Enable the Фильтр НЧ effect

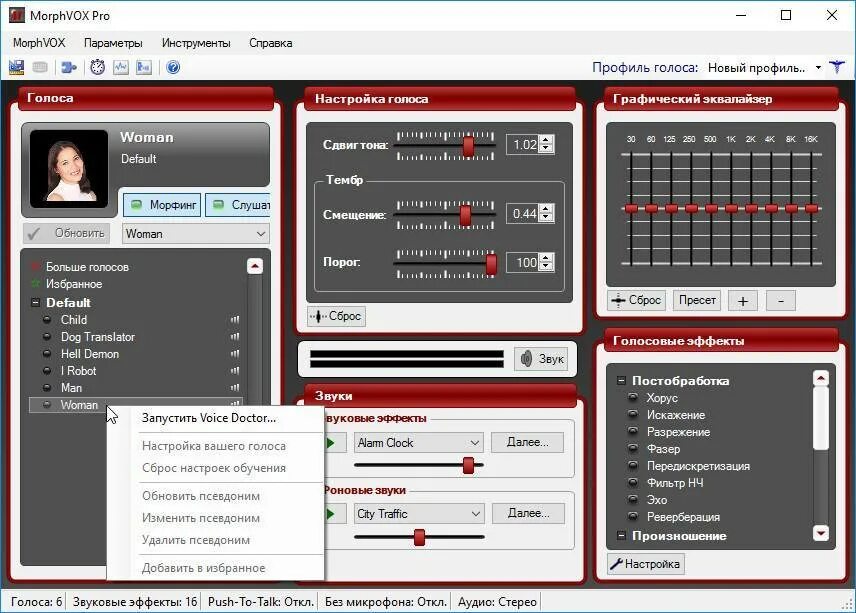click(x=633, y=483)
